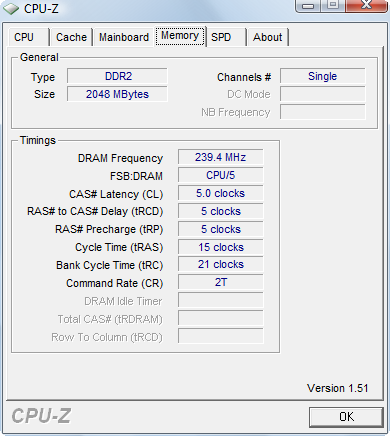
Task: Select the DDR2 memory type field
Action: (x=117, y=76)
